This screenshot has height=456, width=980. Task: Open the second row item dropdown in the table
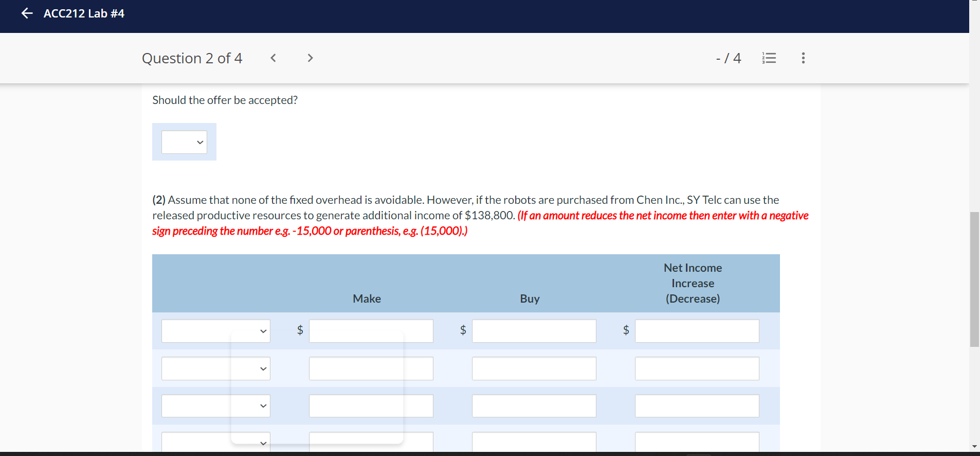[216, 369]
